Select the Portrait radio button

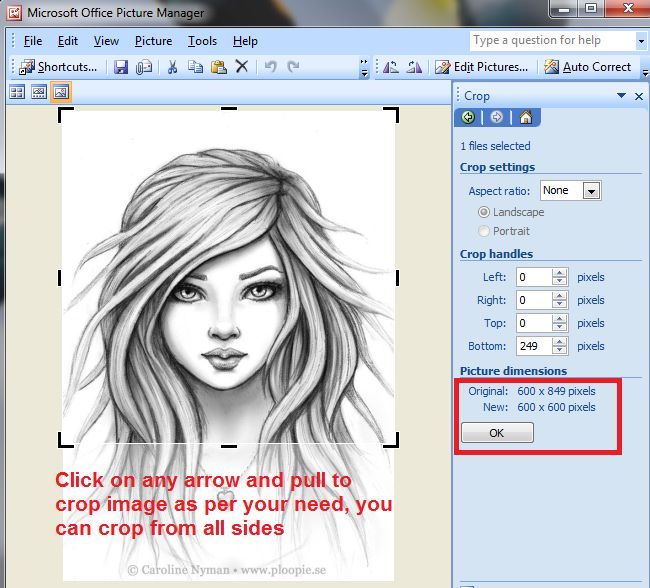pyautogui.click(x=483, y=231)
